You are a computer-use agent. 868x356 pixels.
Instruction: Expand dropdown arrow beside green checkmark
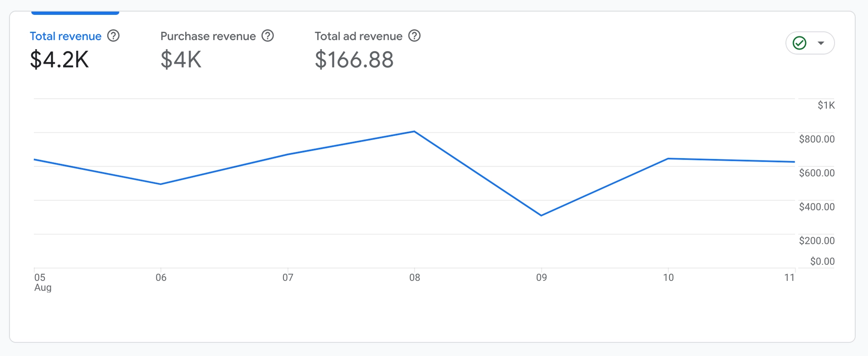[x=821, y=43]
